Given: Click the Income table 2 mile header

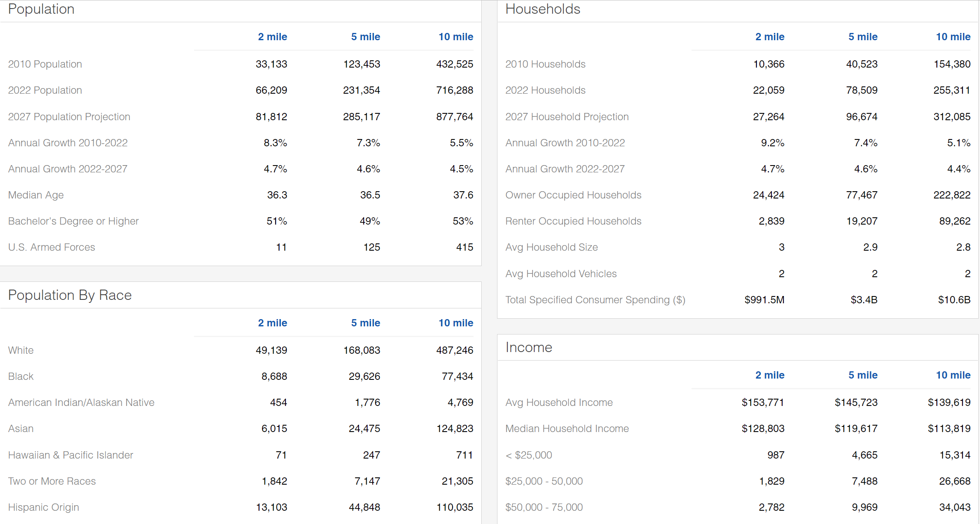Looking at the screenshot, I should click(770, 375).
